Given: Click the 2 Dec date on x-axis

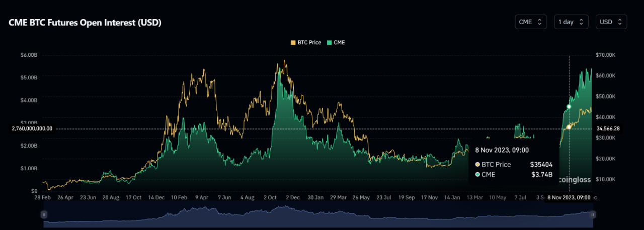Looking at the screenshot, I should pos(292,198).
